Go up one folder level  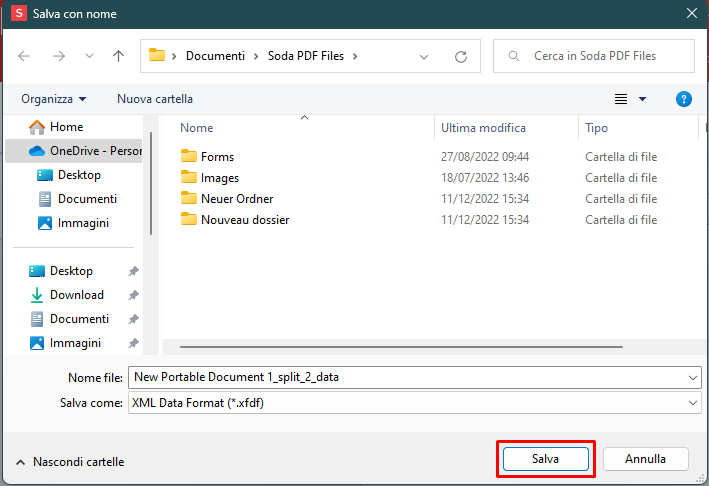point(118,56)
